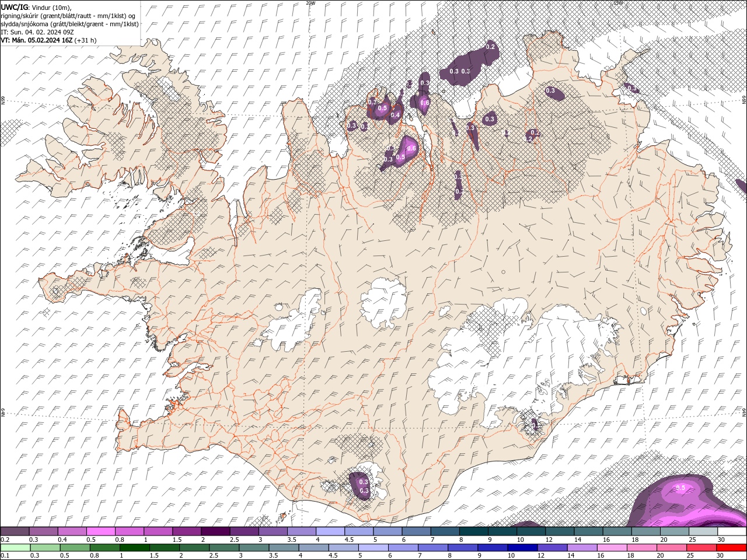
Task: Click the 0.2 swatch in the upper legend row
Action: click(x=15, y=531)
